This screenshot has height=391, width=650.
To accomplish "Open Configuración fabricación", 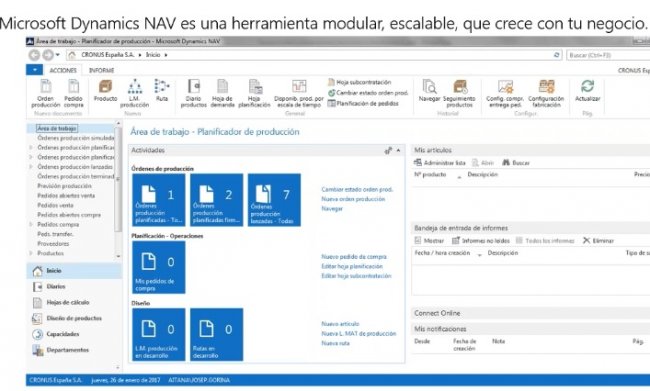I will [x=546, y=93].
